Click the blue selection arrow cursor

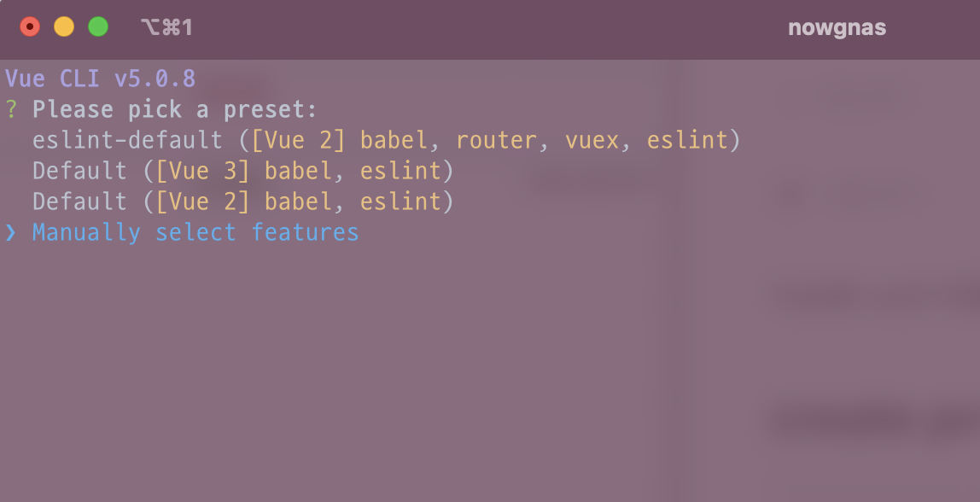(x=11, y=232)
